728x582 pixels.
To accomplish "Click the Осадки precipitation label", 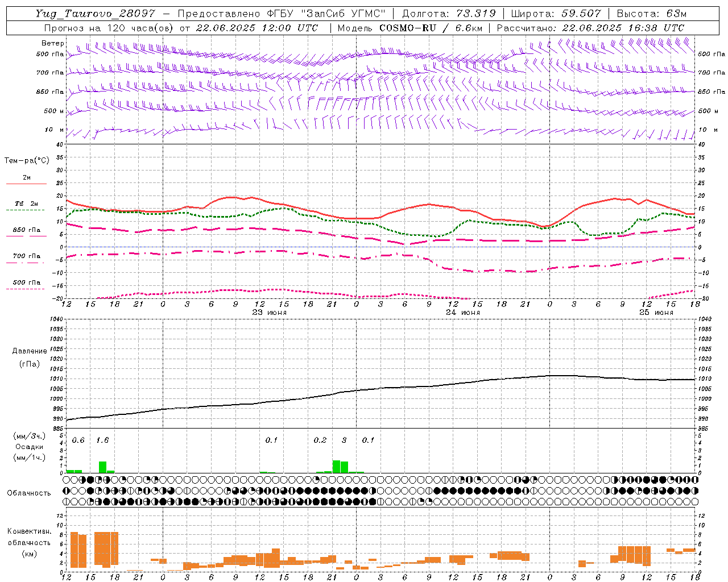I will [30, 447].
